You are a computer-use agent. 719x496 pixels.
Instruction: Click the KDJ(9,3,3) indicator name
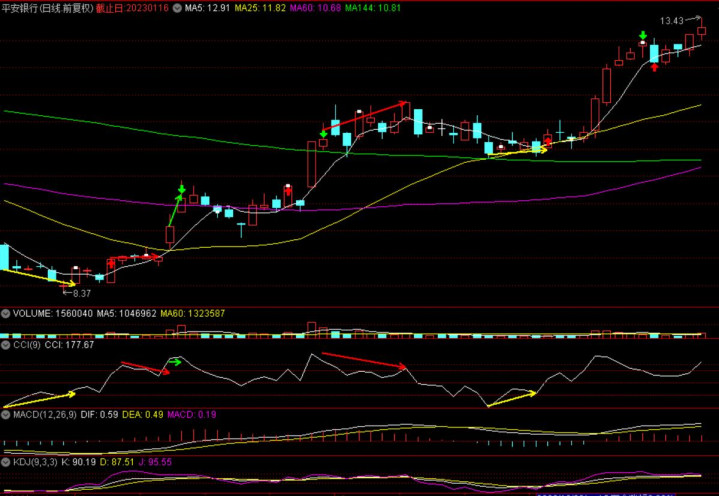[35, 462]
